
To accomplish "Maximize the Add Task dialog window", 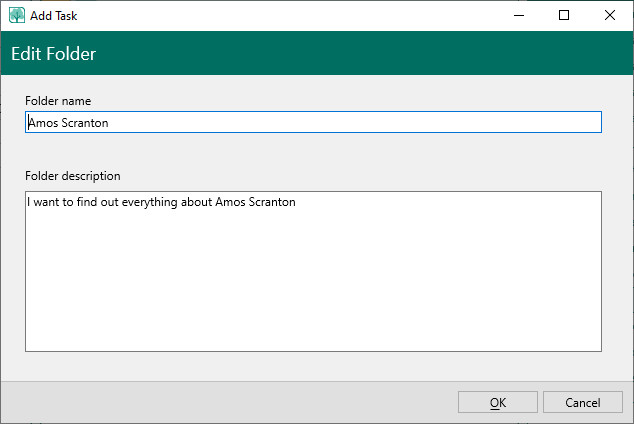I will point(564,15).
